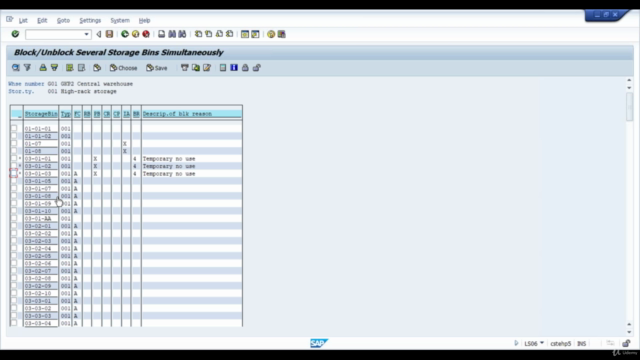
Task: Click the open padlock Unblock icon
Action: pyautogui.click(x=256, y=68)
